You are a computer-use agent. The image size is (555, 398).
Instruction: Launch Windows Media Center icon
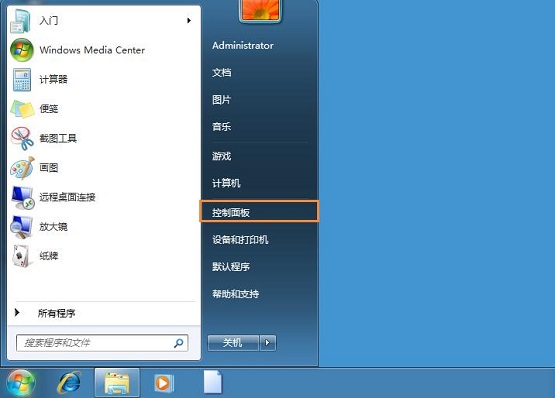(x=22, y=50)
